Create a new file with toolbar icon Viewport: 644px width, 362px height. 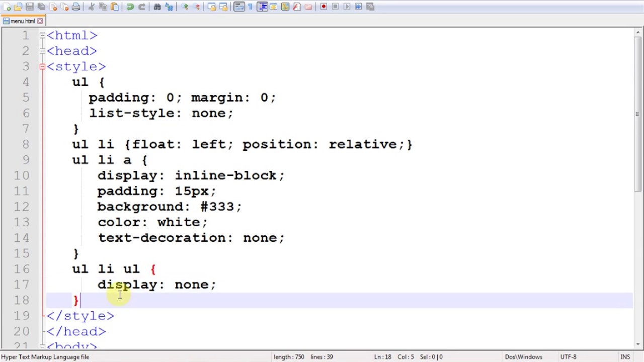click(x=7, y=7)
